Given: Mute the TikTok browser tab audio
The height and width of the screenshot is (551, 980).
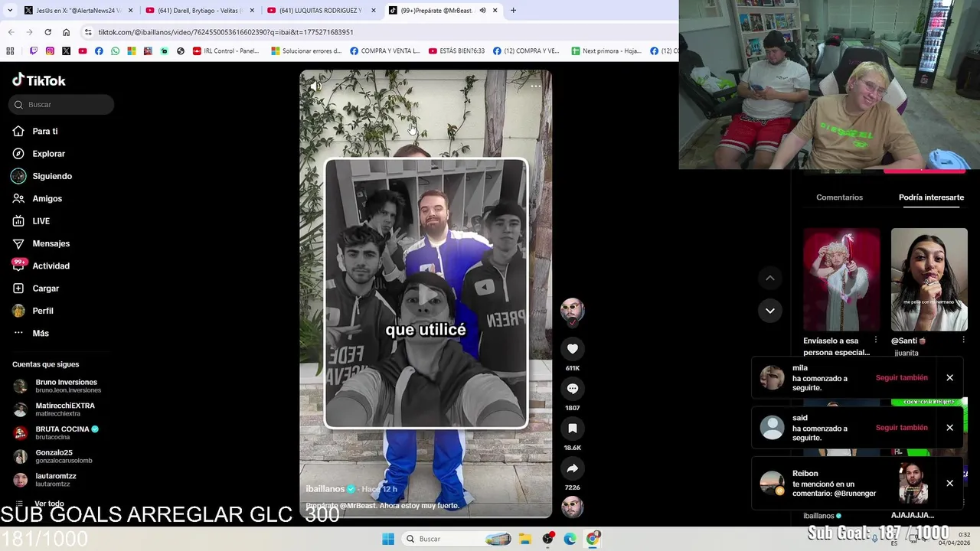Looking at the screenshot, I should click(482, 11).
